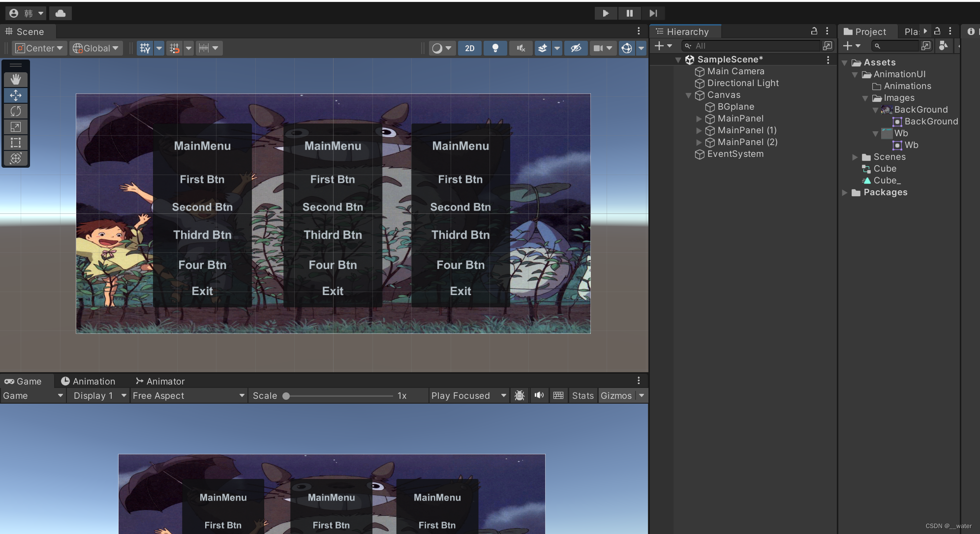
Task: Pause the game playback
Action: click(x=629, y=13)
